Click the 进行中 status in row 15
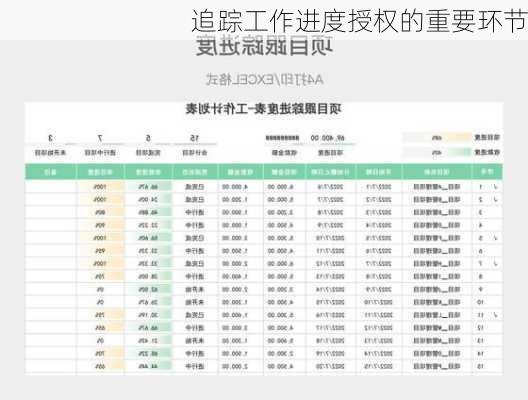This screenshot has height=400, width=528. click(x=195, y=366)
